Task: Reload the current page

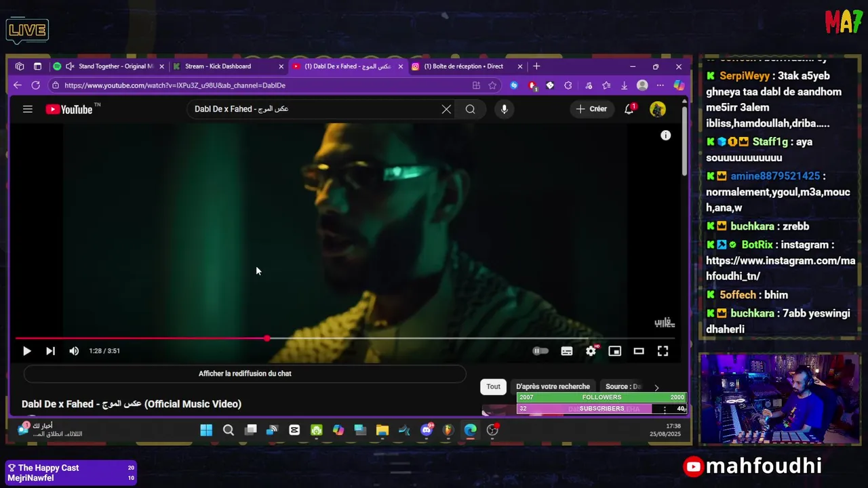Action: 35,85
